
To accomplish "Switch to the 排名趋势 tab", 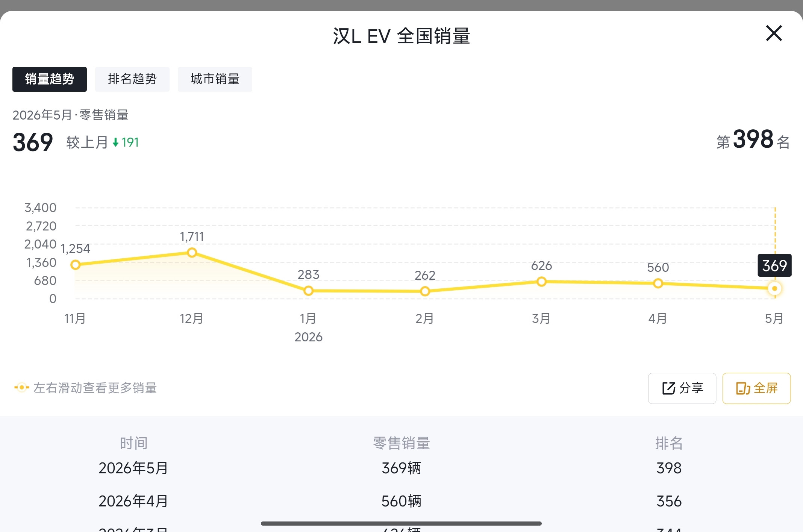I will point(132,79).
